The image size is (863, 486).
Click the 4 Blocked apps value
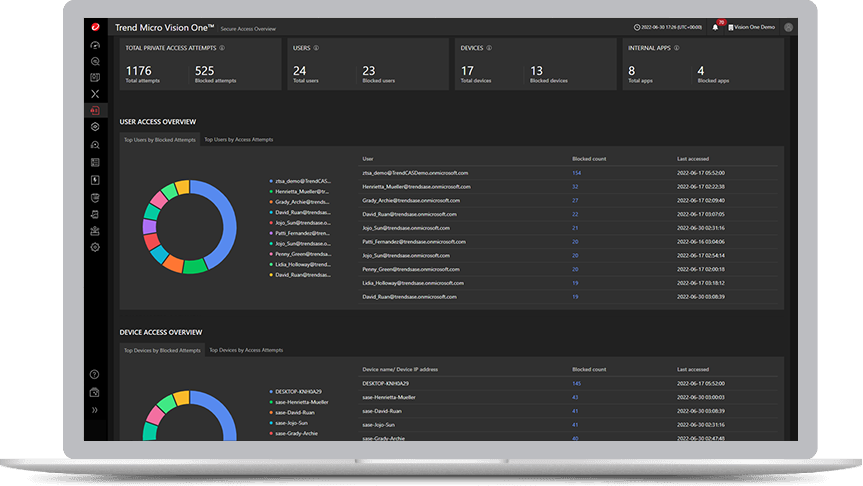(x=701, y=71)
